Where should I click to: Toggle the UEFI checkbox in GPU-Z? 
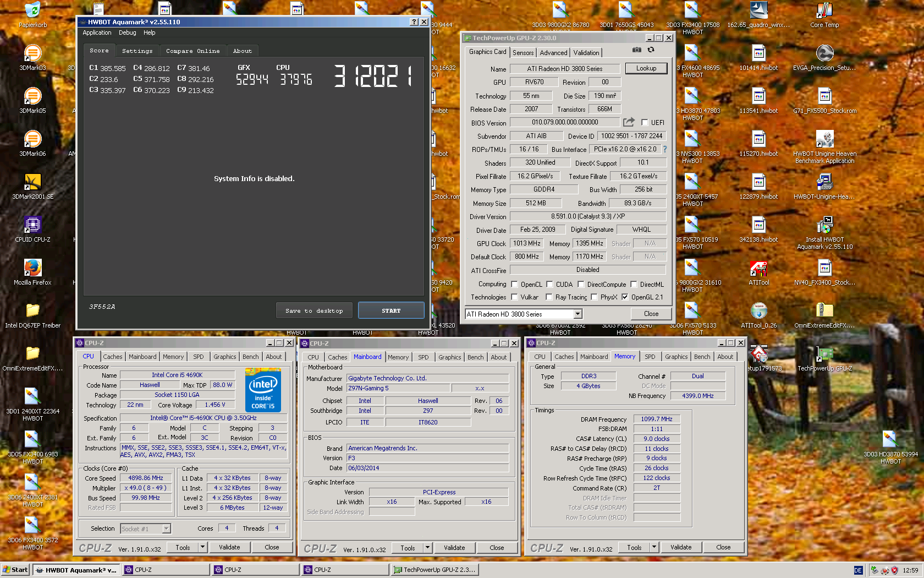click(x=645, y=123)
